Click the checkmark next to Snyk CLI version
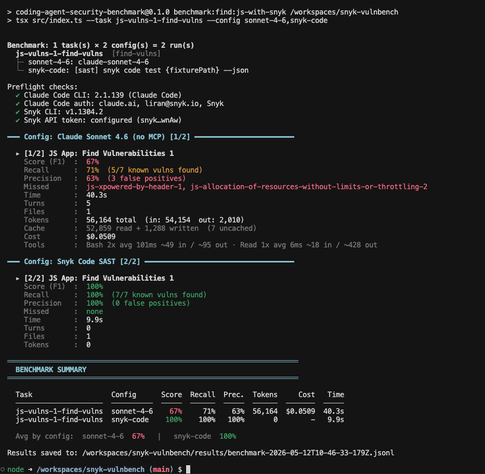The image size is (485, 474). [x=17, y=112]
